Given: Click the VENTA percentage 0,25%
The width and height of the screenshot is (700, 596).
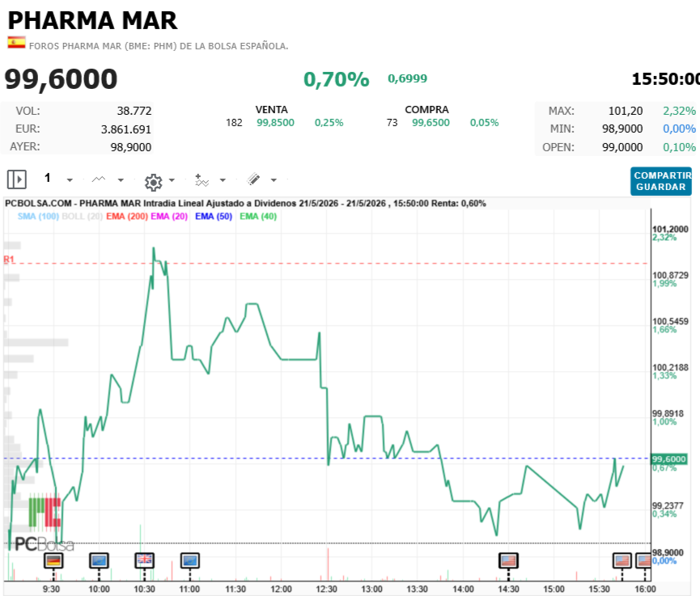Looking at the screenshot, I should tap(329, 123).
